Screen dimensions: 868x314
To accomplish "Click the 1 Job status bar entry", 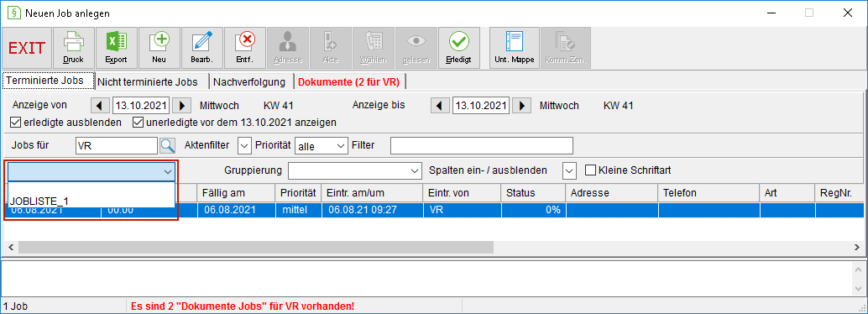I will pos(15,306).
